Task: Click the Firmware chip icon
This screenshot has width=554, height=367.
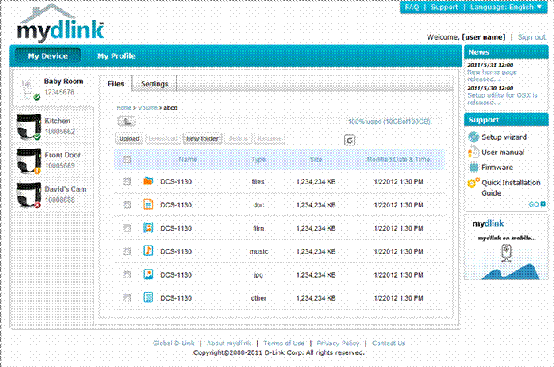Action: point(473,167)
